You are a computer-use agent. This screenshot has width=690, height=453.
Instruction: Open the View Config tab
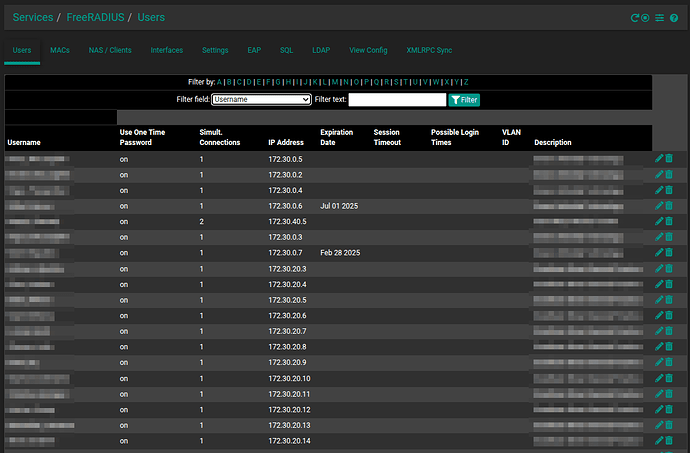point(368,50)
